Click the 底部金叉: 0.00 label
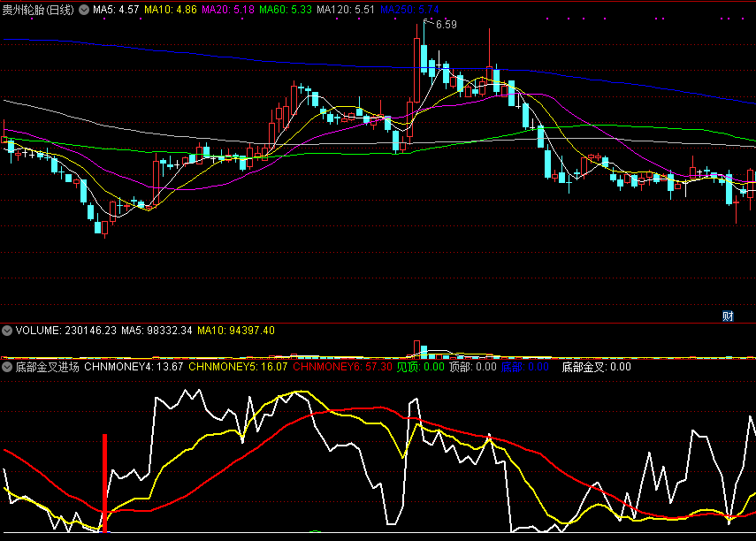The image size is (756, 541). 597,367
